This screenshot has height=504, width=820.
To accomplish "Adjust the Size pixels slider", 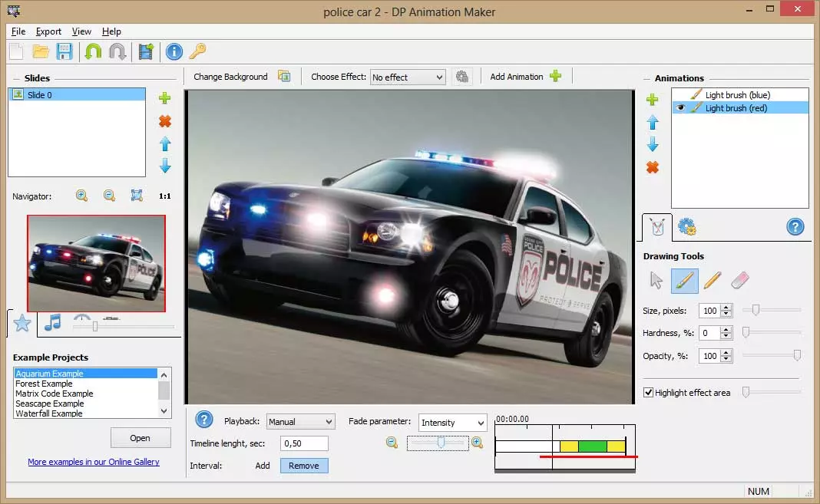I will pyautogui.click(x=756, y=310).
